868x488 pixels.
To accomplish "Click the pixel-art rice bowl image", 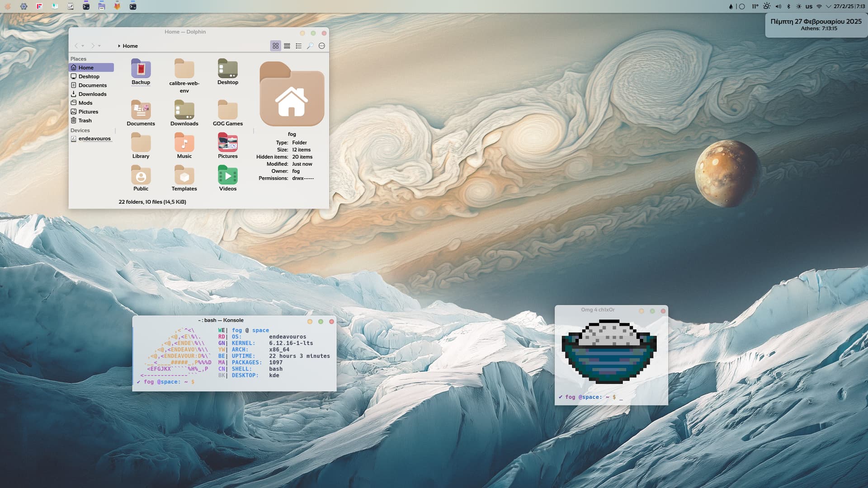I will click(609, 352).
